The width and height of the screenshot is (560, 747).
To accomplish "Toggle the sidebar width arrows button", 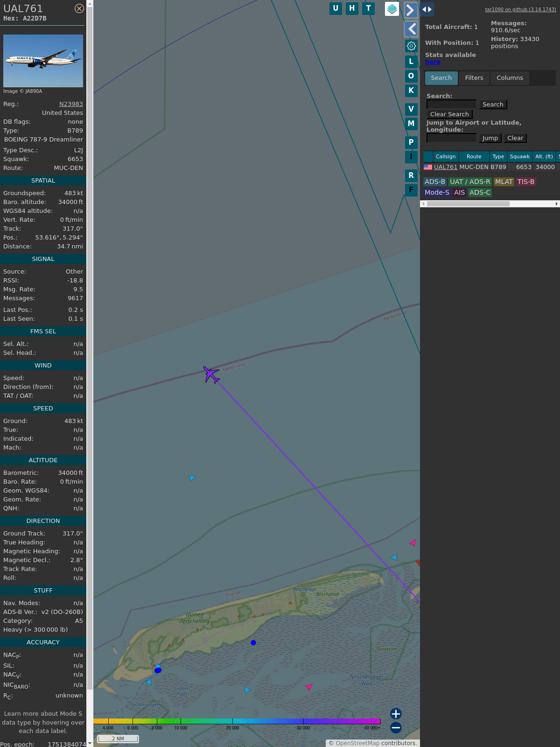I will click(x=427, y=9).
